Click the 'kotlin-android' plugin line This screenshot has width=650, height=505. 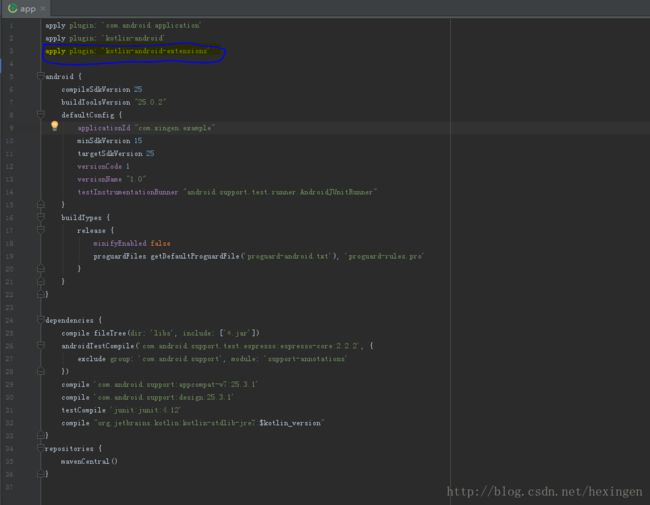pyautogui.click(x=105, y=38)
